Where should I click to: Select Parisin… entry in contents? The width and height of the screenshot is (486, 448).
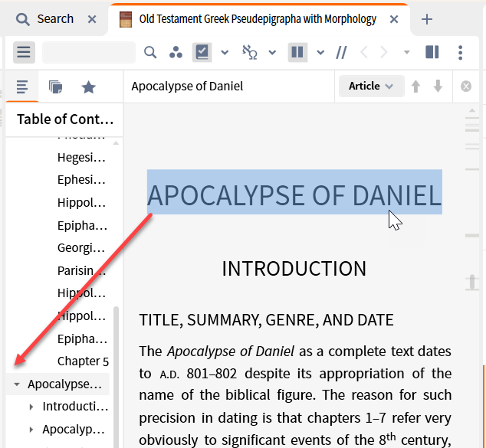[x=81, y=271]
